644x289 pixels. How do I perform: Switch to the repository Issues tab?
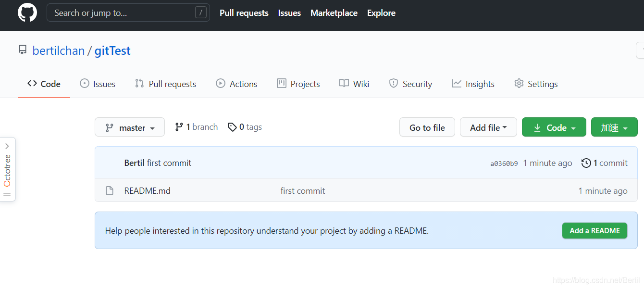point(98,84)
